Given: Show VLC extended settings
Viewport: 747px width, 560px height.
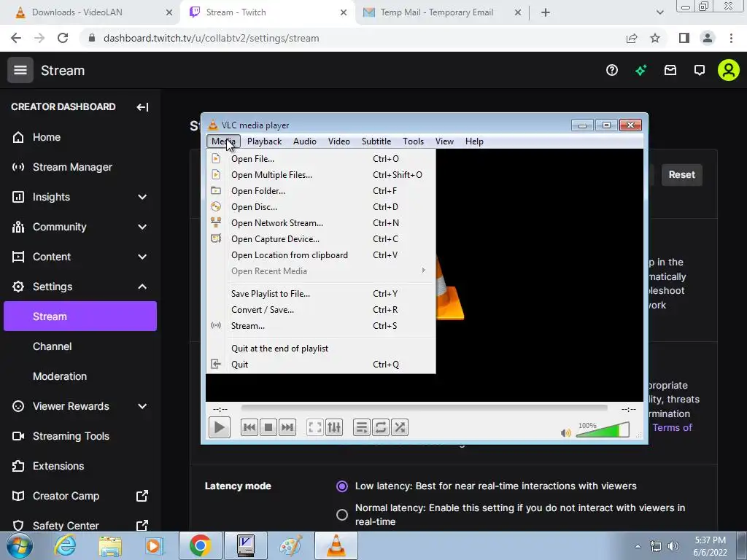Looking at the screenshot, I should click(334, 427).
